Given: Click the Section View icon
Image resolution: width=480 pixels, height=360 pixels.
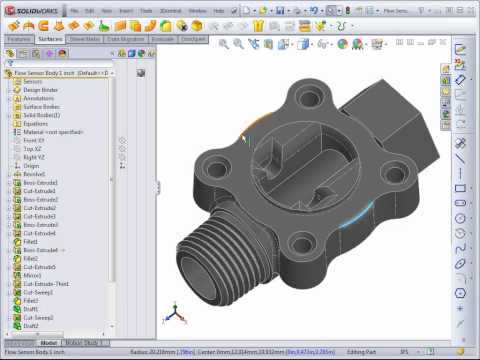Looking at the screenshot, I should (x=268, y=44).
